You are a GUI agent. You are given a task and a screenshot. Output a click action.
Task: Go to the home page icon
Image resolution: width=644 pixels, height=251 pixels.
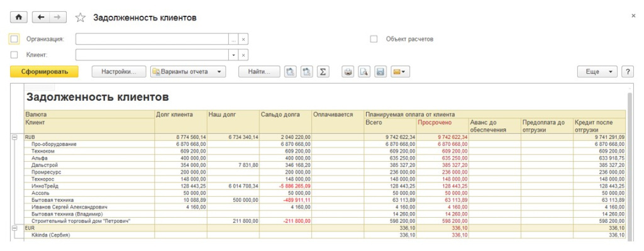[x=18, y=17]
